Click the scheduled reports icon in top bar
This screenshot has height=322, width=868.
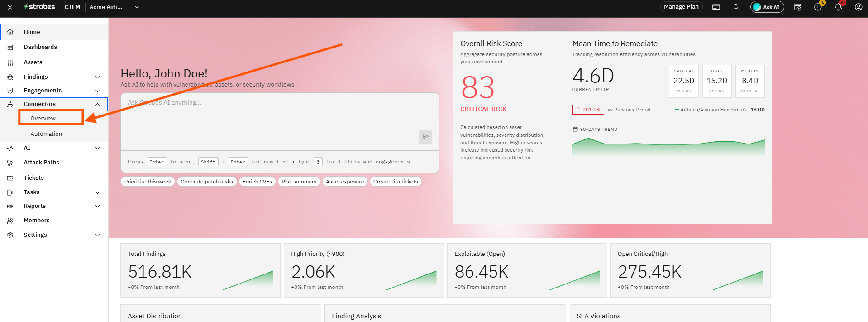[797, 7]
